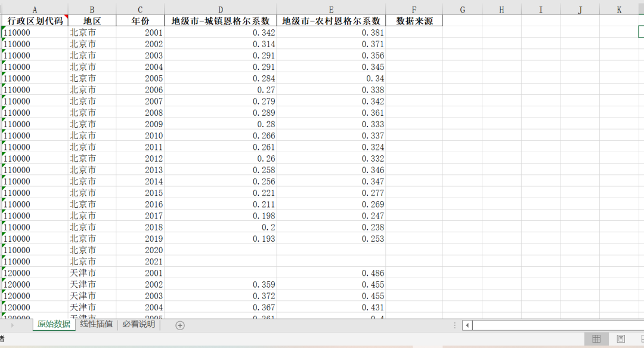The image size is (644, 348).
Task: Select year cell 2015
Action: click(140, 193)
